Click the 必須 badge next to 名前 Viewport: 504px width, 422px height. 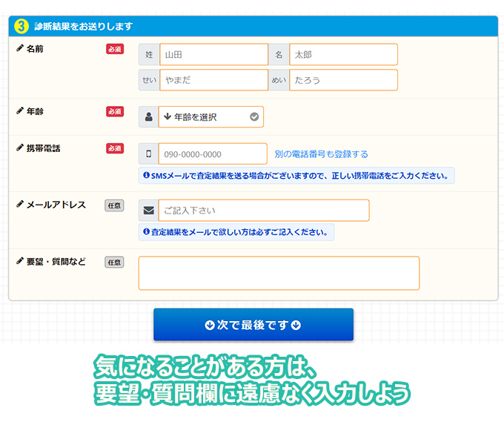(x=115, y=49)
